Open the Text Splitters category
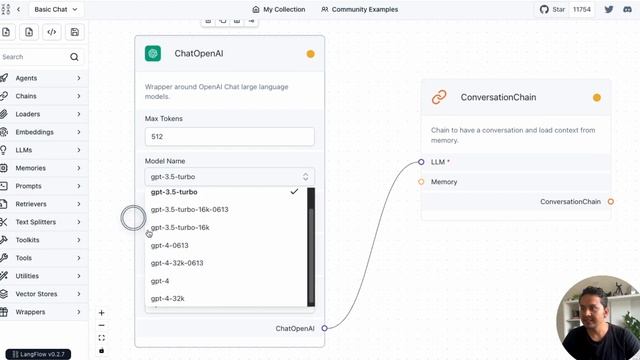640x360 pixels. point(44,222)
